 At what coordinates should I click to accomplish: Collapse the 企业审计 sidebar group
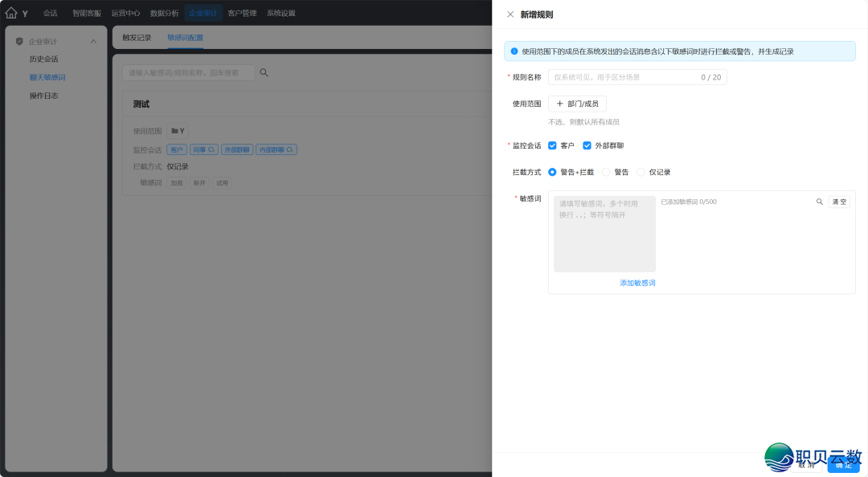93,42
